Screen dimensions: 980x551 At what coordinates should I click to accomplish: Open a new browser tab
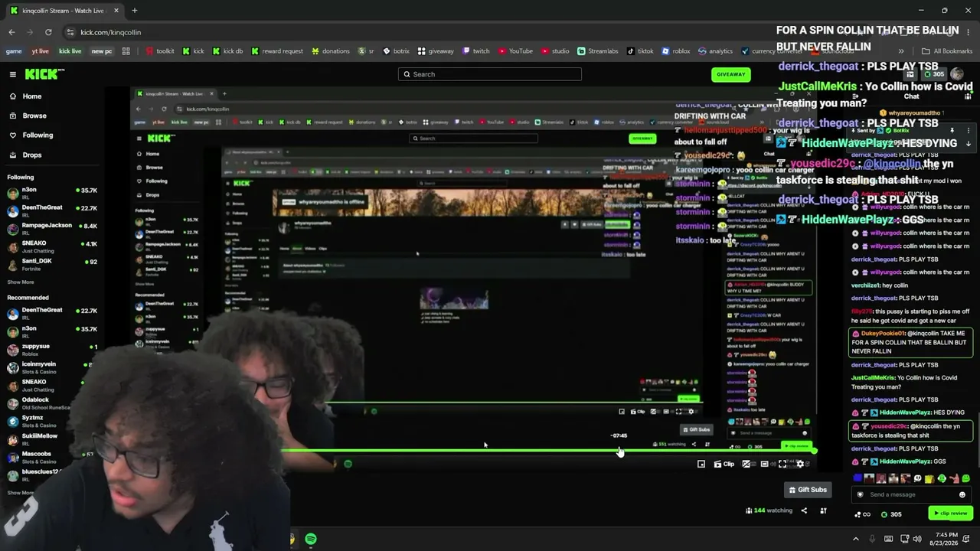(134, 11)
